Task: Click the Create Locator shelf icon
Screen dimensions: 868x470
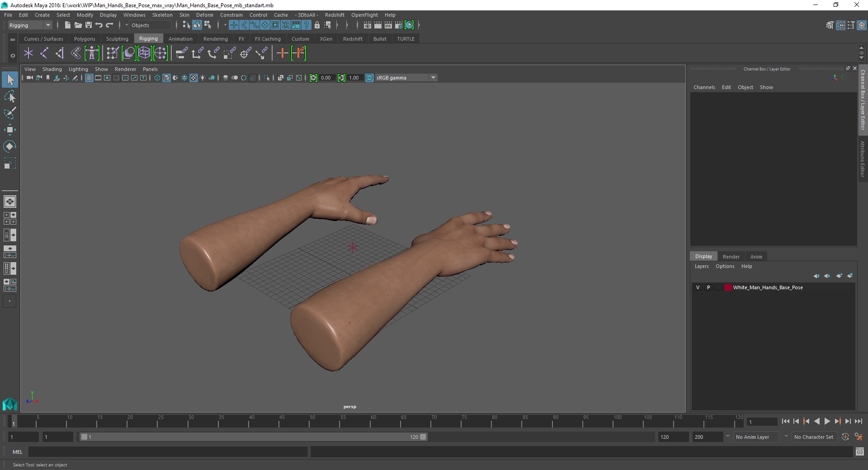Action: (28, 53)
